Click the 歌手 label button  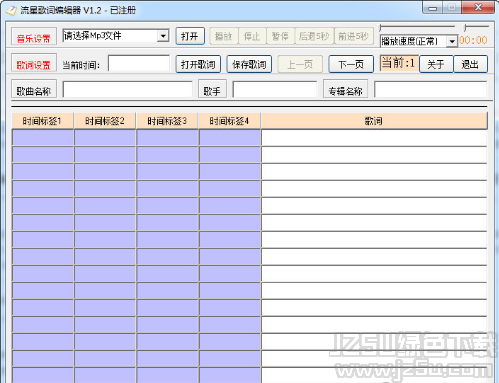212,89
